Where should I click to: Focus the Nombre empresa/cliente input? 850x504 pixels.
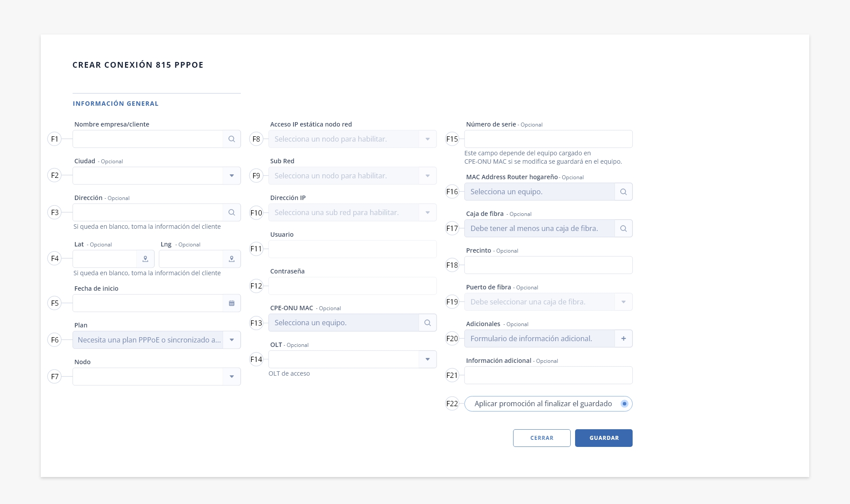click(148, 139)
